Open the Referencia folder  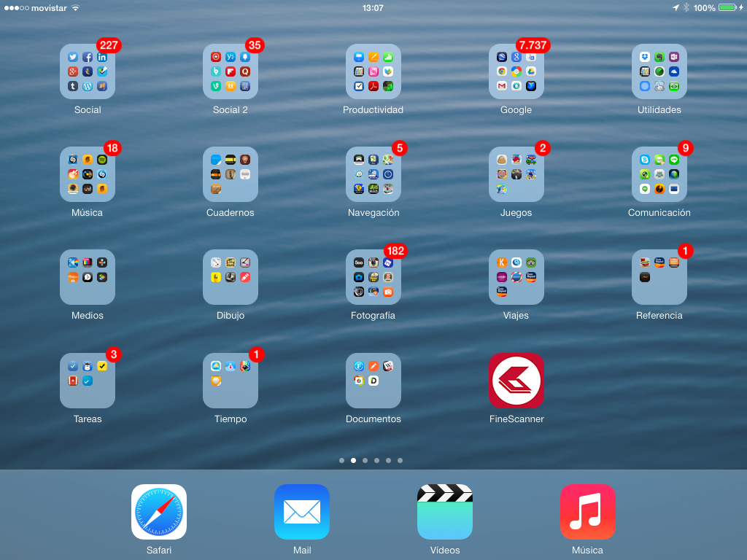(x=659, y=277)
